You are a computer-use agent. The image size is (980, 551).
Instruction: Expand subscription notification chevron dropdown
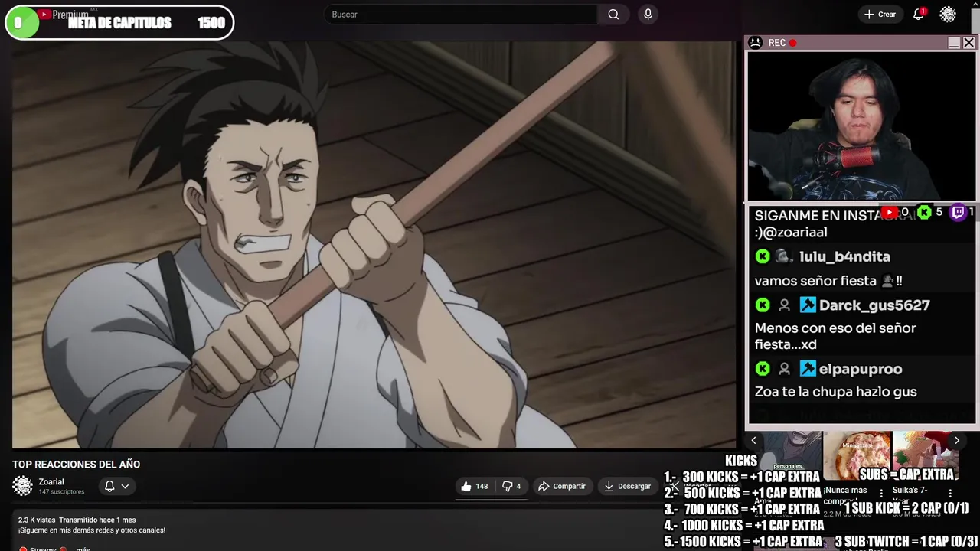[125, 486]
